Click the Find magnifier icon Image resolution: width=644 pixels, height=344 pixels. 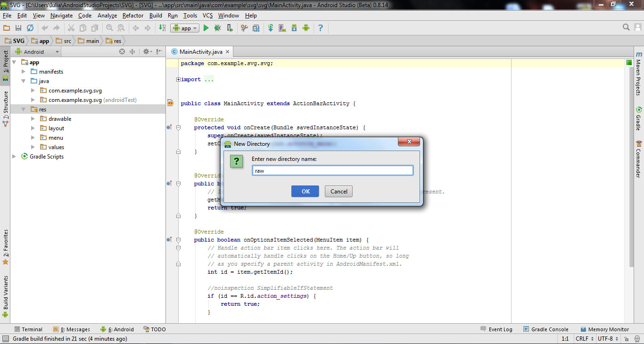(109, 28)
